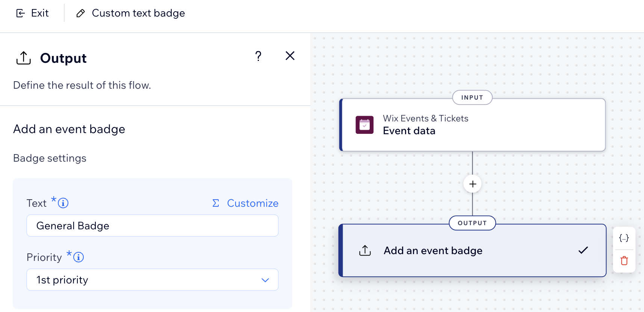Click the Wix Events calendar icon
This screenshot has height=312, width=644.
click(x=364, y=125)
